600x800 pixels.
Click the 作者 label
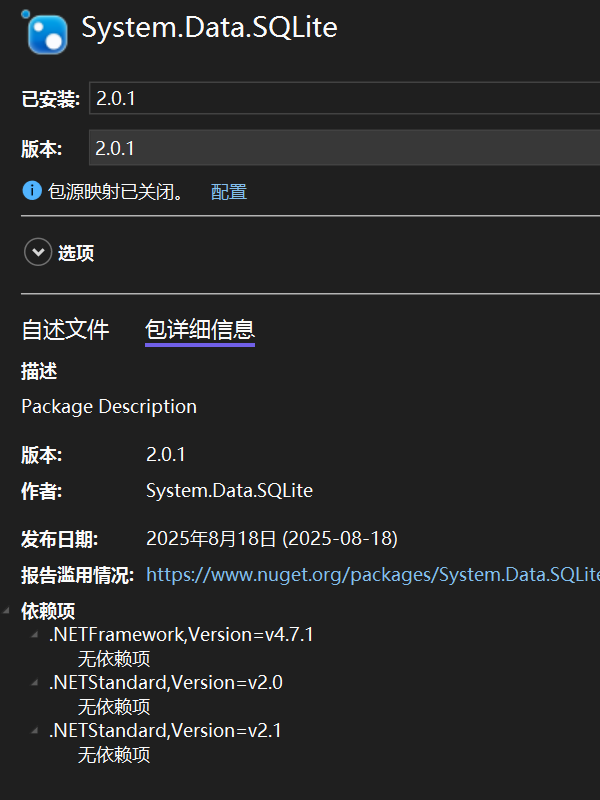[41, 491]
